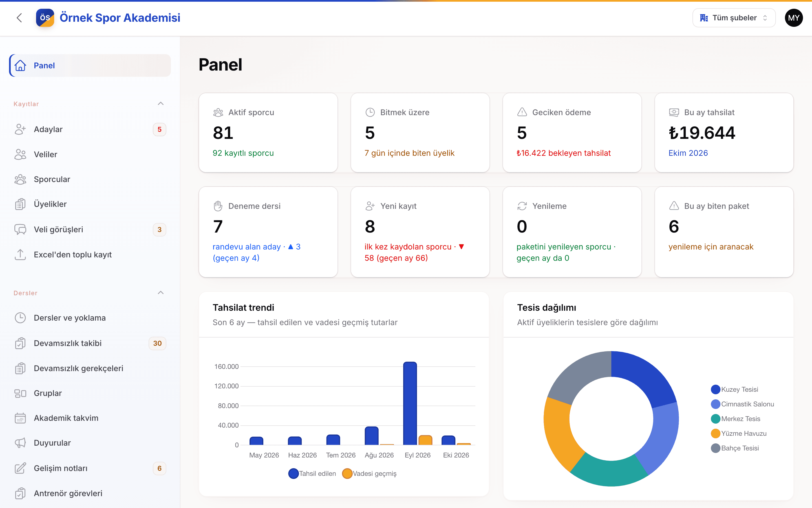Click the Adaylar add-person icon
This screenshot has width=812, height=508.
point(21,129)
